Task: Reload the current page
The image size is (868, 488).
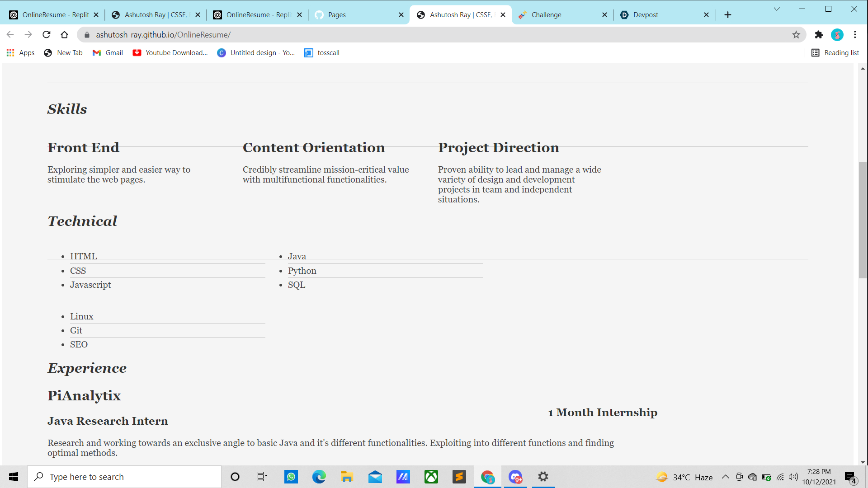Action: click(46, 35)
